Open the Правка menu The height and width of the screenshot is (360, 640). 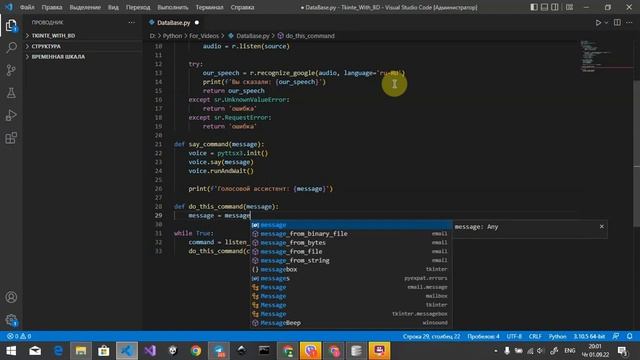(52, 7)
